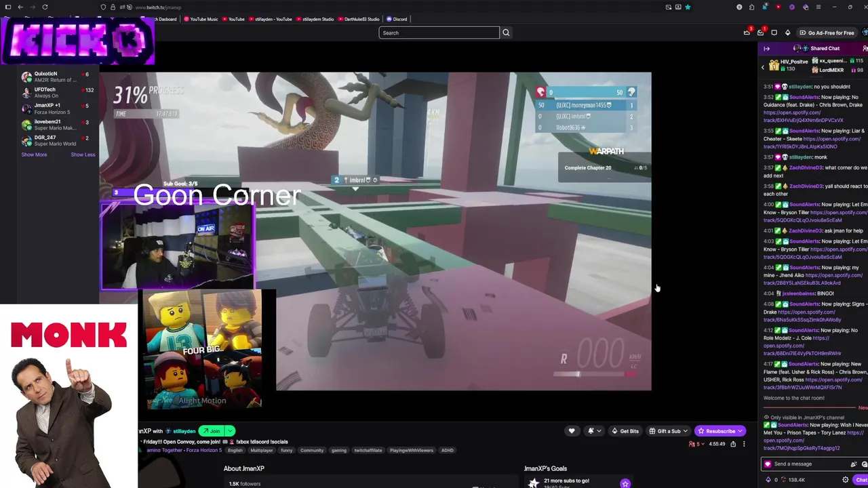Click the Twitch search magnifier button
The height and width of the screenshot is (488, 868).
tap(506, 33)
